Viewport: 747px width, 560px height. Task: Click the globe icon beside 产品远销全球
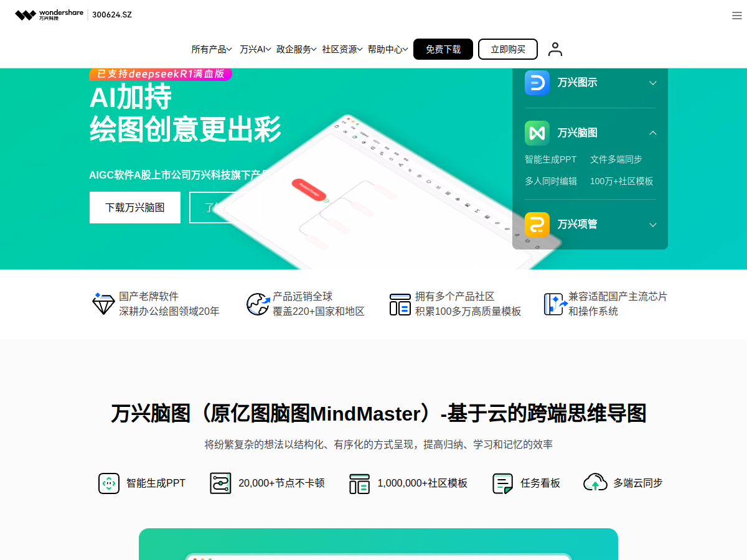coord(258,304)
